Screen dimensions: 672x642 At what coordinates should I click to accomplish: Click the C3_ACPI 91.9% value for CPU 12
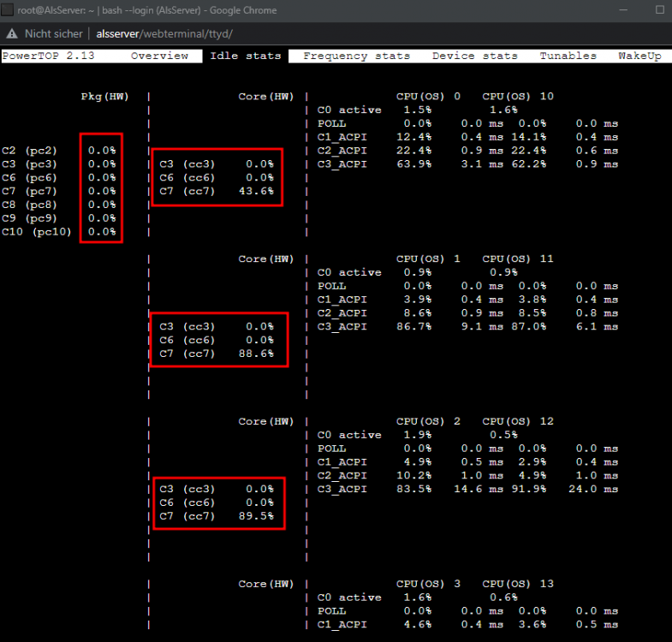click(529, 489)
